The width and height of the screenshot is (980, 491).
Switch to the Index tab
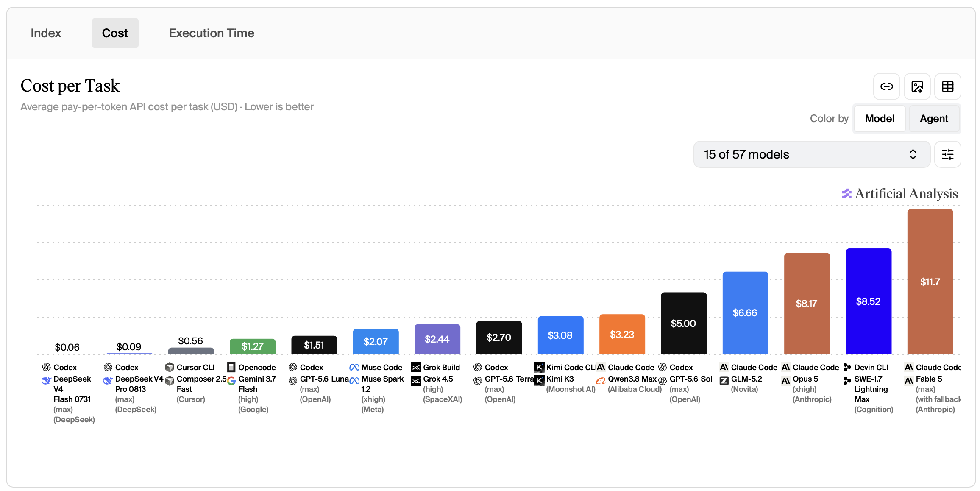(46, 33)
